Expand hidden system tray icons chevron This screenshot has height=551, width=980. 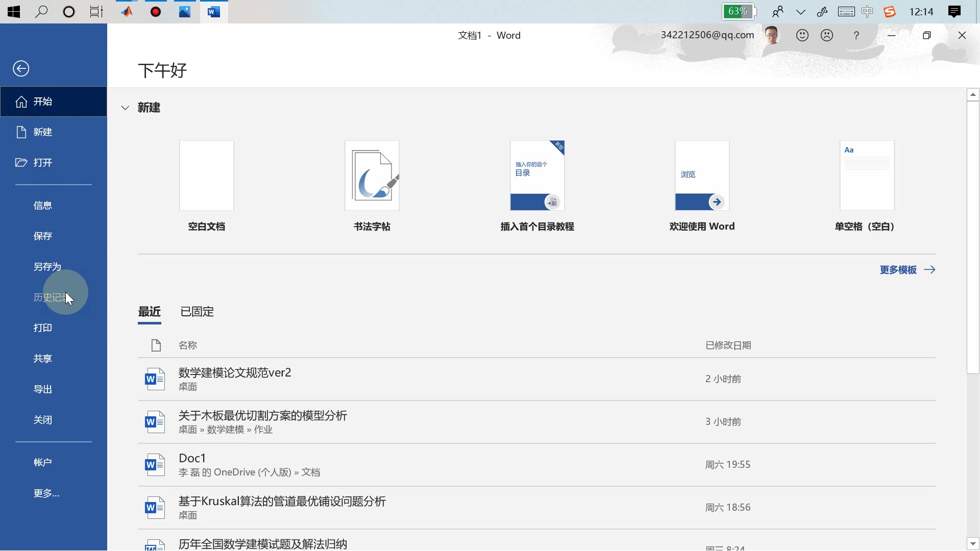[801, 12]
